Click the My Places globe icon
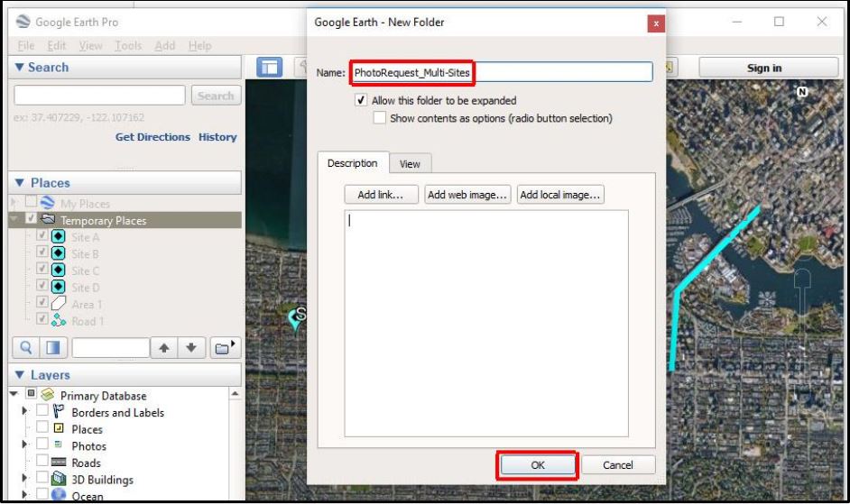Screen dimensions: 850x504 point(48,203)
